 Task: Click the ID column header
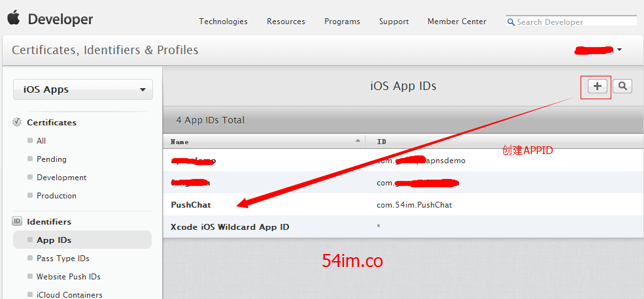tap(382, 142)
